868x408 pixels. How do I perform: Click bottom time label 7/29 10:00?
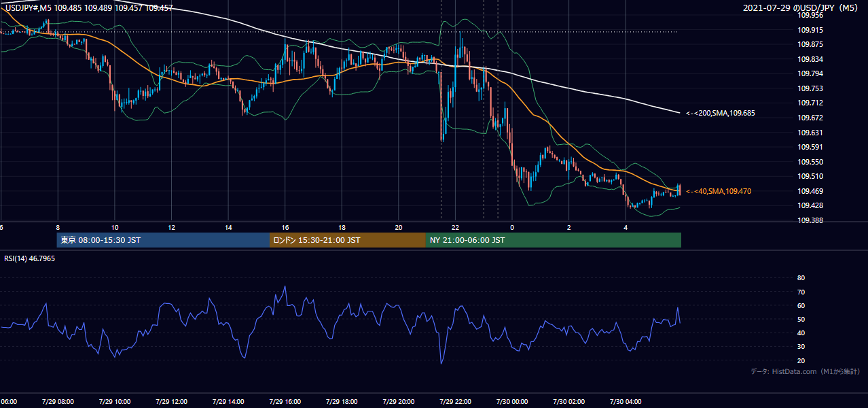point(115,402)
